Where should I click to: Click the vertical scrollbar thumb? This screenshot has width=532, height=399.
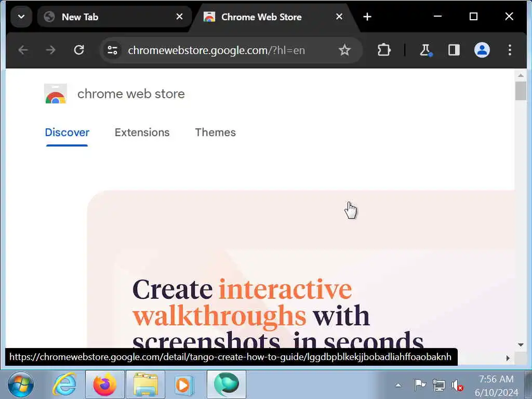point(521,91)
